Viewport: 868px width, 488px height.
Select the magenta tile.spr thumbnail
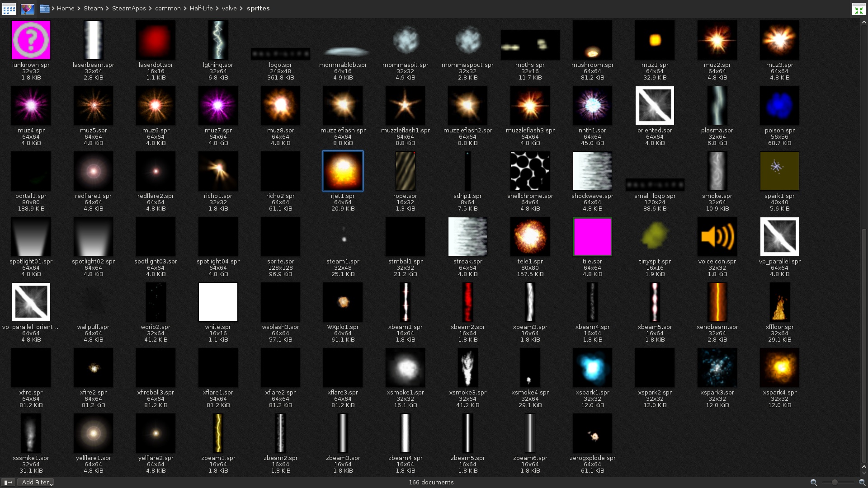pos(592,237)
